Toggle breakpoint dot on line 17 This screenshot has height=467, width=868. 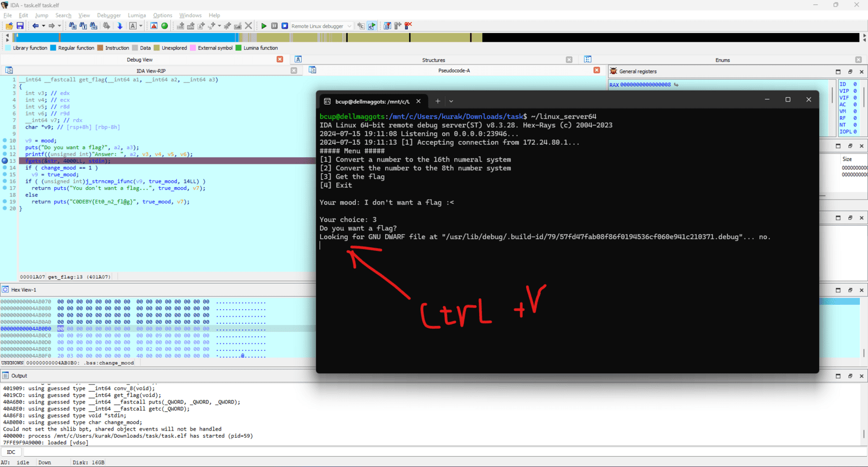(x=5, y=188)
